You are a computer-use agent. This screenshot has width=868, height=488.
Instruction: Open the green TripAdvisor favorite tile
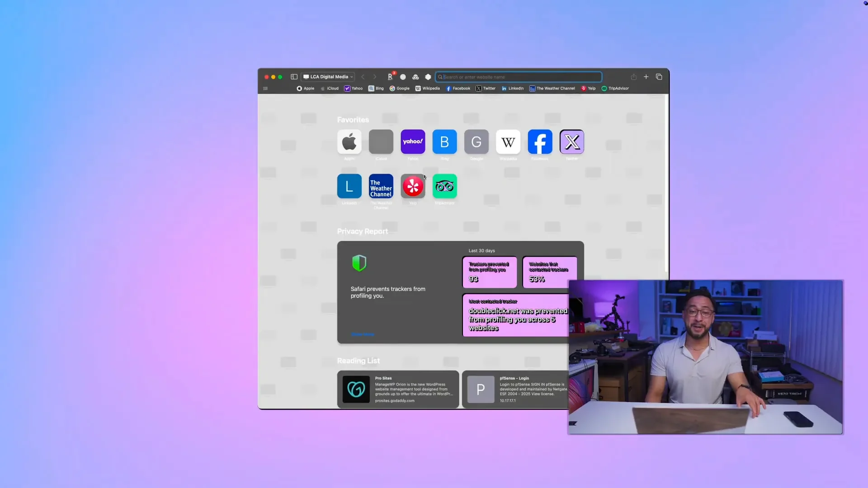pos(444,186)
